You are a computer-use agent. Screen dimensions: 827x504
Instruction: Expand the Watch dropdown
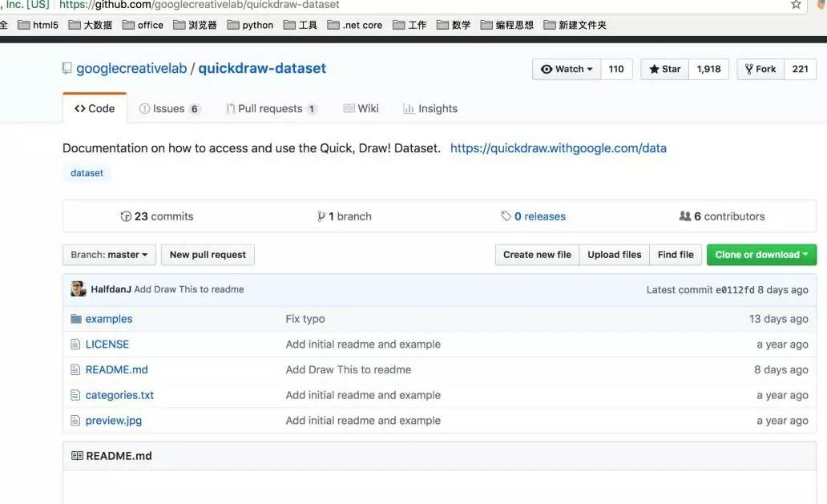pyautogui.click(x=567, y=70)
